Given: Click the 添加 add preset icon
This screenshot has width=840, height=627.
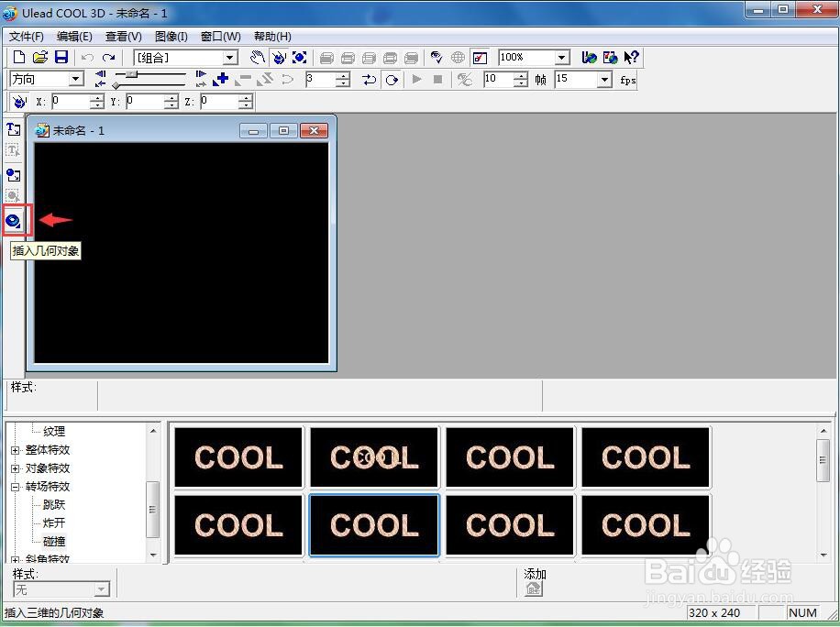Looking at the screenshot, I should coord(533,588).
